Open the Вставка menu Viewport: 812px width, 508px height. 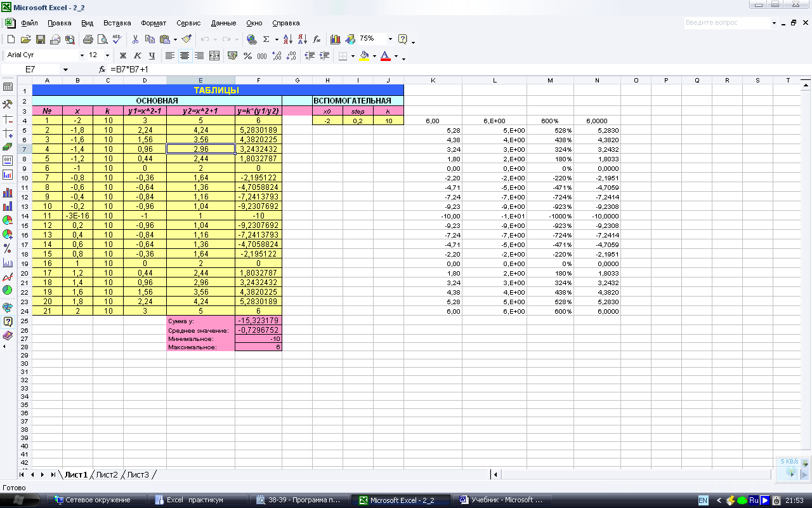[x=117, y=23]
